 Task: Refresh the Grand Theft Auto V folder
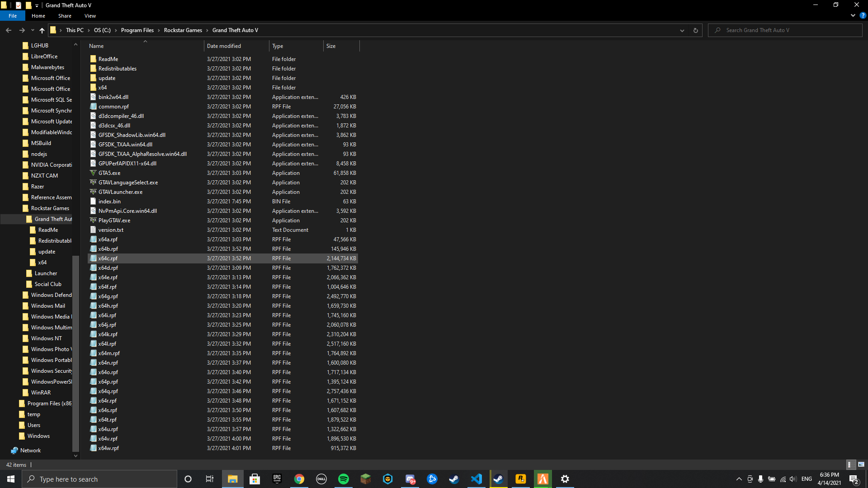(x=696, y=30)
